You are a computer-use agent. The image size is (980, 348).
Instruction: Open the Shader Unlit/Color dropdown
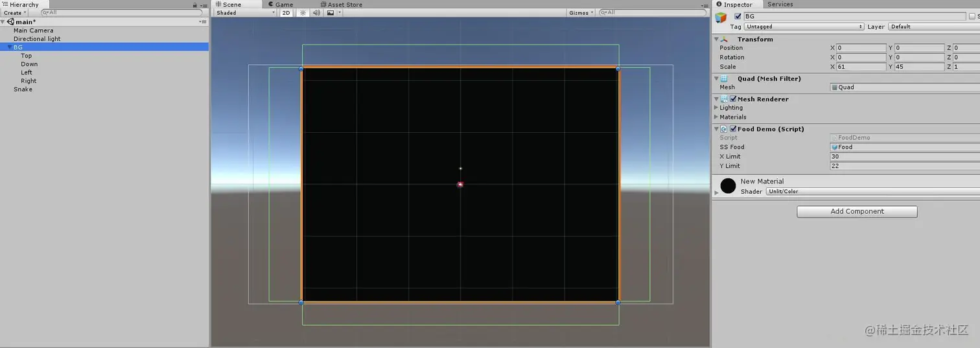coord(873,191)
